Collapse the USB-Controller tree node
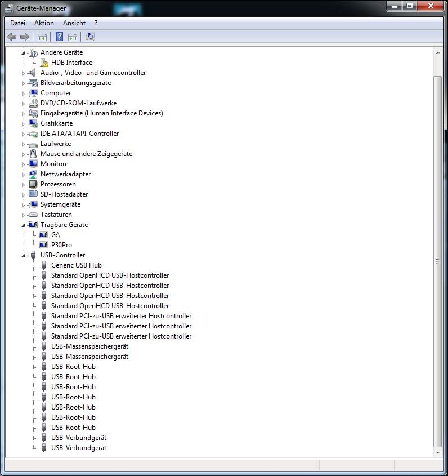The height and width of the screenshot is (476, 448). point(24,255)
